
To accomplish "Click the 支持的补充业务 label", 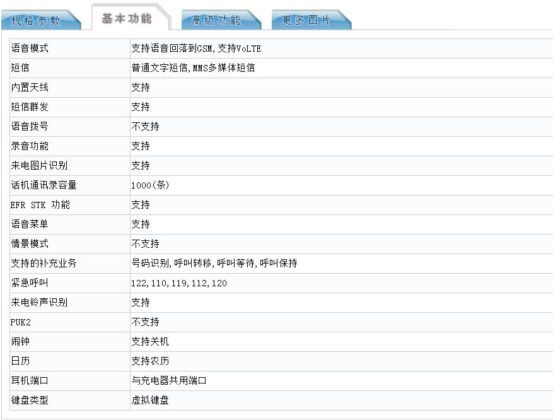I will [x=44, y=263].
